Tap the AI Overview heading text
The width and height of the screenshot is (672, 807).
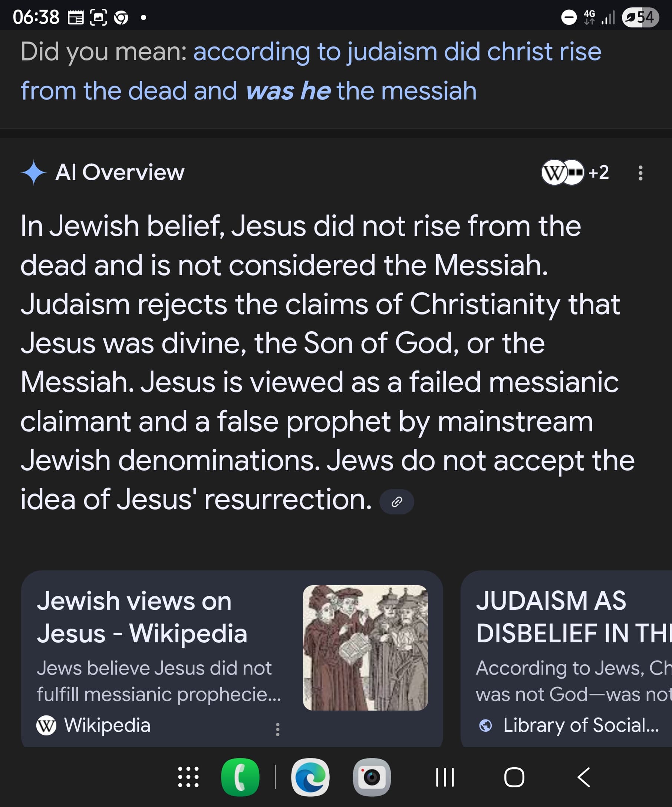(x=120, y=172)
